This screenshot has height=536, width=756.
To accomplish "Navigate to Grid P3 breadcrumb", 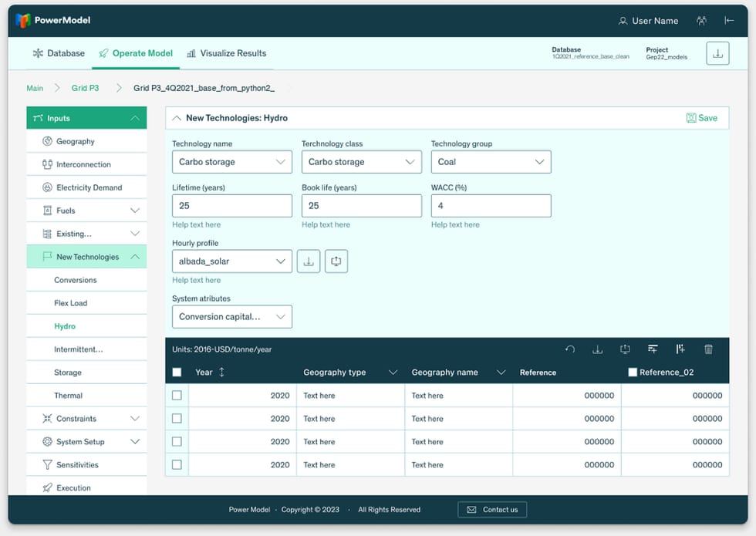I will [86, 88].
